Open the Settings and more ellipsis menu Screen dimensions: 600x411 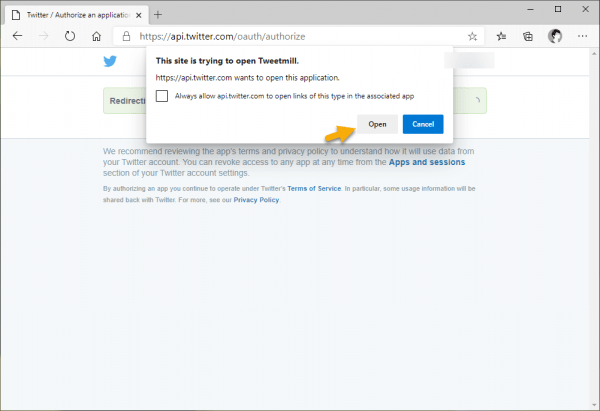[582, 36]
